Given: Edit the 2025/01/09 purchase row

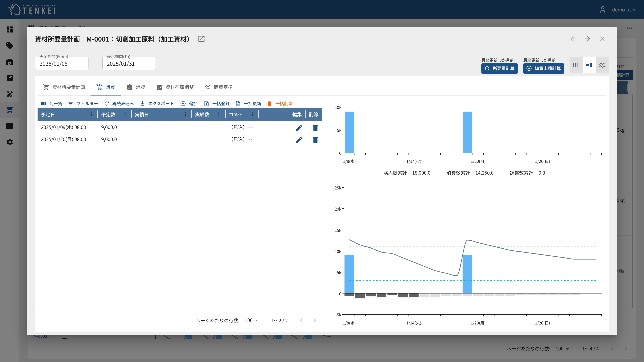Looking at the screenshot, I should point(299,128).
